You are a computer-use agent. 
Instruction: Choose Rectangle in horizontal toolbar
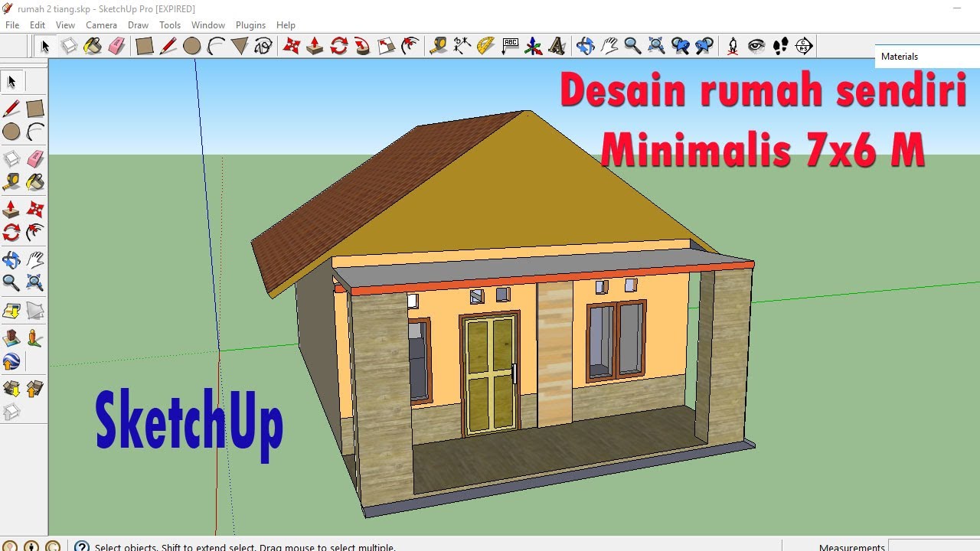point(145,46)
